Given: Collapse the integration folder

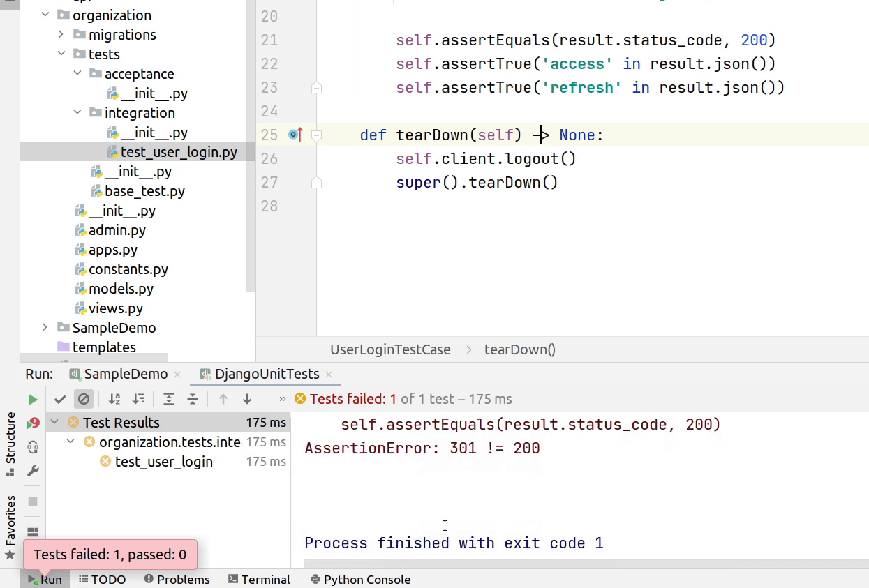Looking at the screenshot, I should coord(77,113).
